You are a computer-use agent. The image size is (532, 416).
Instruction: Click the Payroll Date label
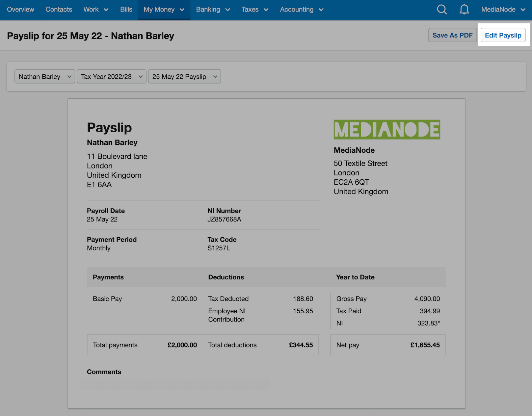pyautogui.click(x=106, y=211)
